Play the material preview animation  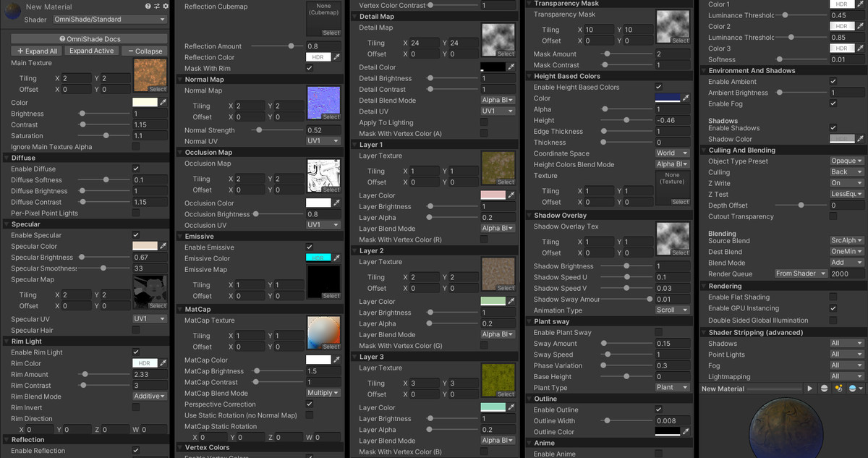[810, 389]
